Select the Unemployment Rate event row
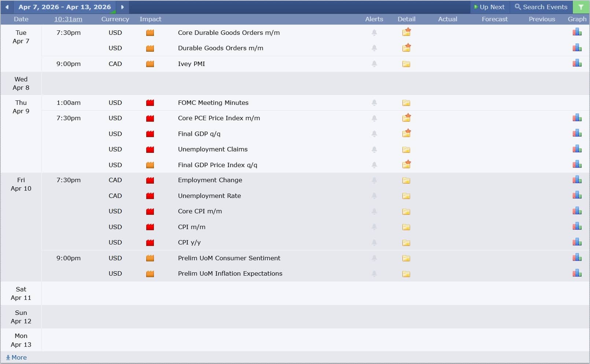Viewport: 590px width, 364px height. [209, 196]
